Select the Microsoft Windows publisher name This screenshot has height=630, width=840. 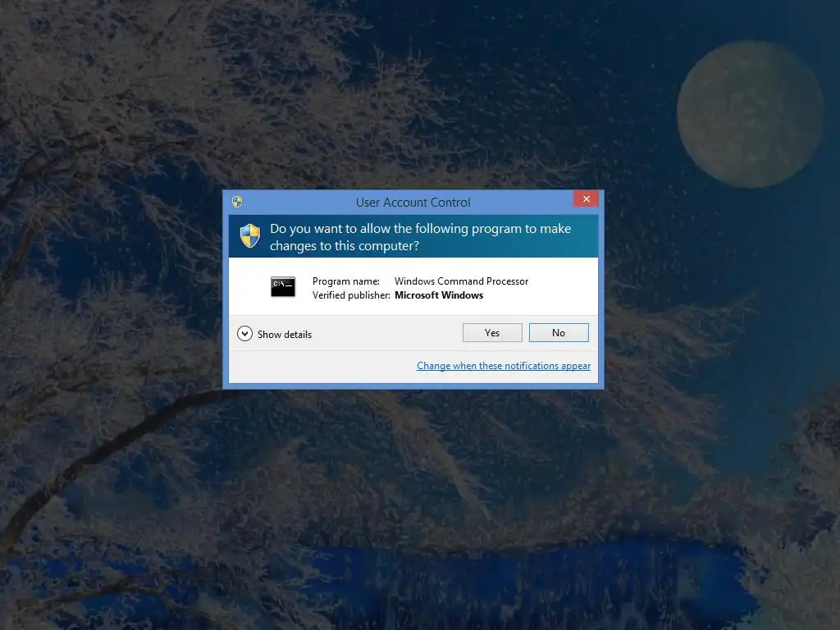point(439,295)
